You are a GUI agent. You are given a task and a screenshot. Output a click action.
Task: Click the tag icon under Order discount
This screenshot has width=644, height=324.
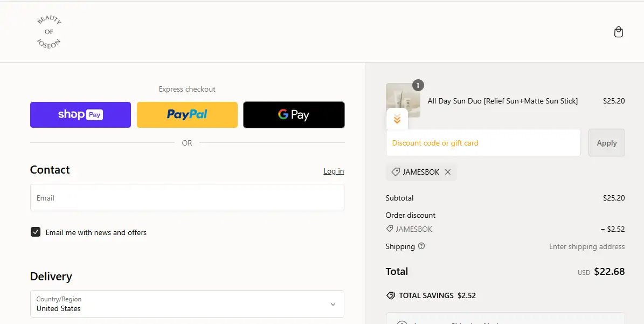click(390, 229)
